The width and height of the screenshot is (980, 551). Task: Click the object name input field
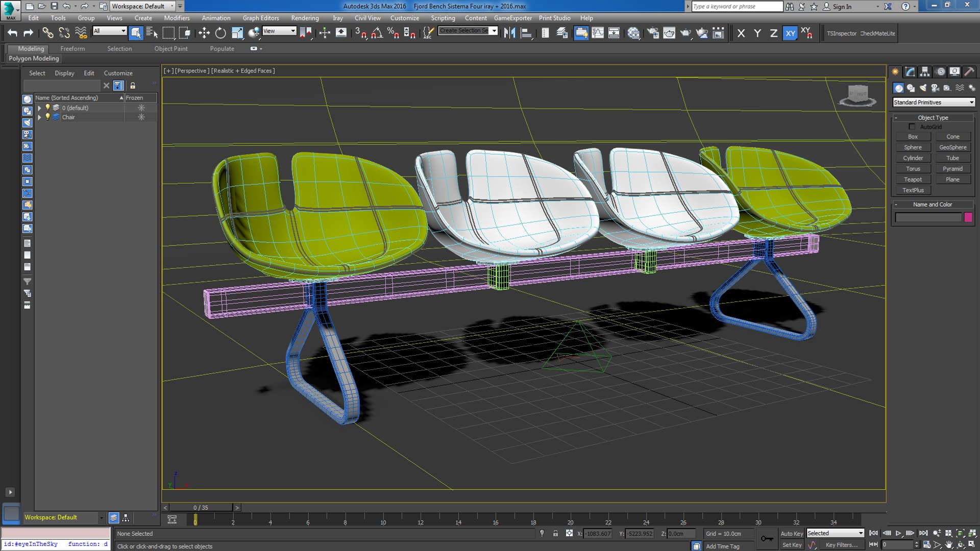click(x=928, y=218)
